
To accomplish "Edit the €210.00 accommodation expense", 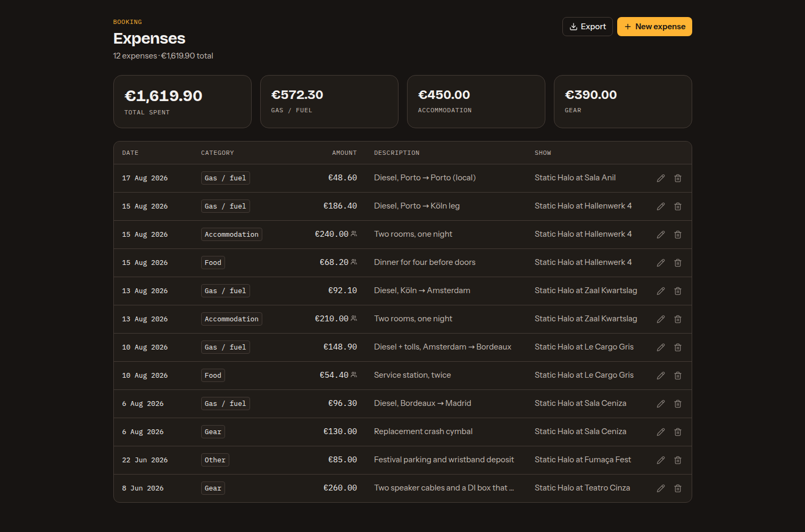I will pyautogui.click(x=661, y=319).
